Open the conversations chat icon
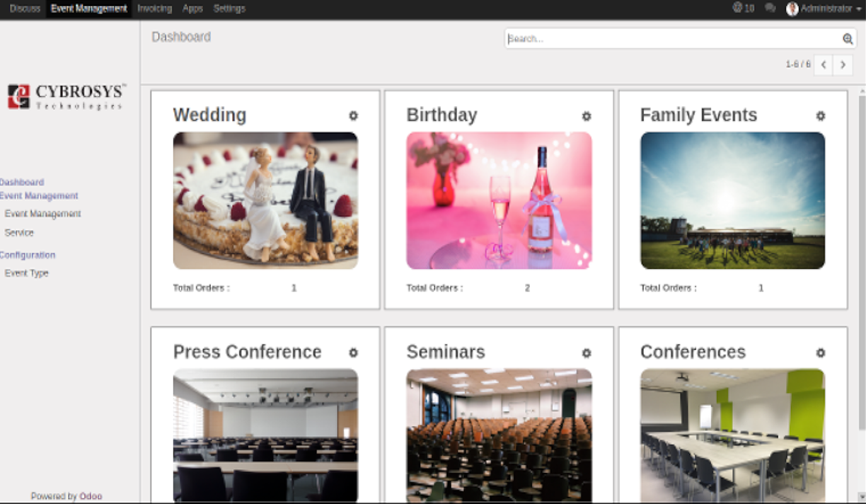Viewport: 866px width, 504px height. point(770,8)
